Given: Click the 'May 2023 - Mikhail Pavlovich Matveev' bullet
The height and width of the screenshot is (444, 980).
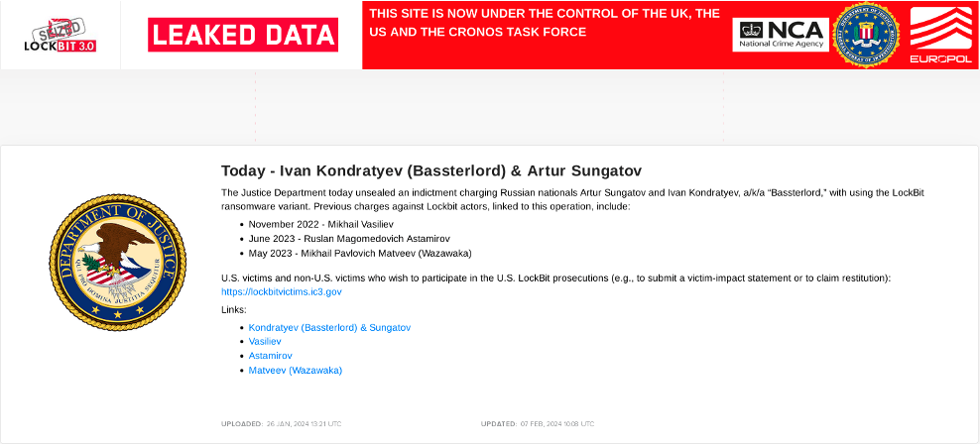Looking at the screenshot, I should point(360,253).
